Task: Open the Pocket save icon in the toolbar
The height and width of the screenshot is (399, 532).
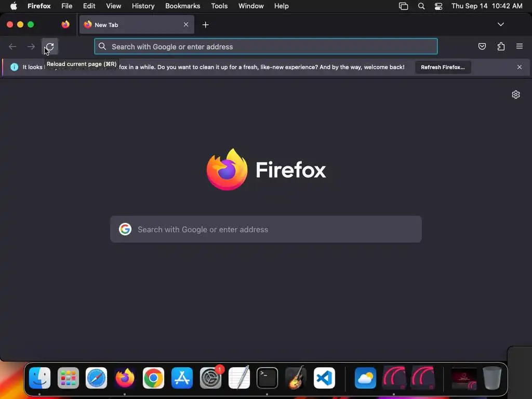Action: point(482,46)
